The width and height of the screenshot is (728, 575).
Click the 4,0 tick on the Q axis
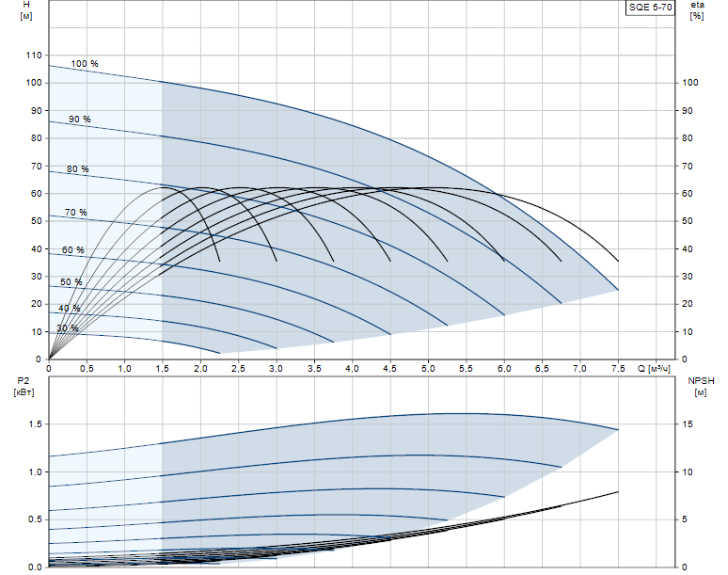352,369
